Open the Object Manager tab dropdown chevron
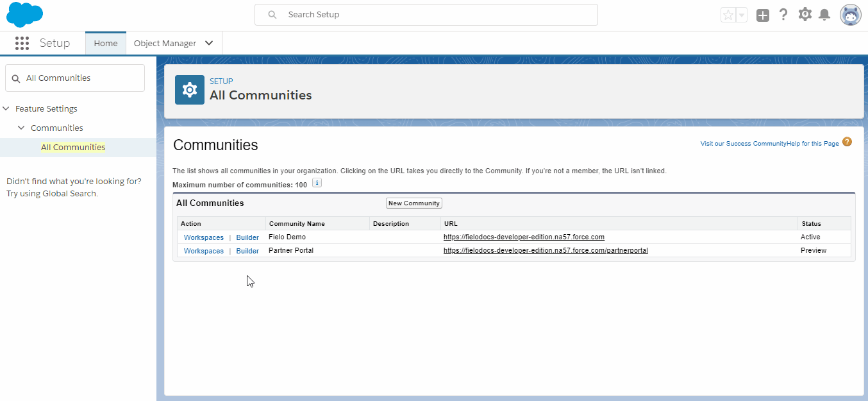Viewport: 868px width, 401px height. tap(209, 43)
